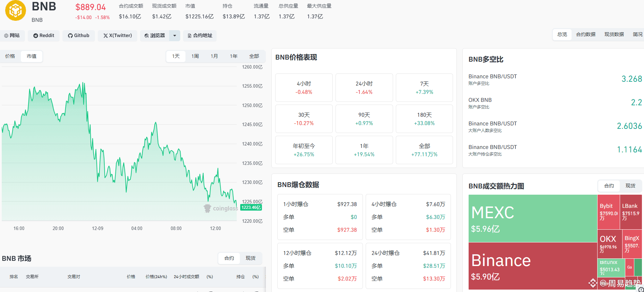644x292 pixels.
Task: Click the 交易对 column header
Action: click(74, 277)
